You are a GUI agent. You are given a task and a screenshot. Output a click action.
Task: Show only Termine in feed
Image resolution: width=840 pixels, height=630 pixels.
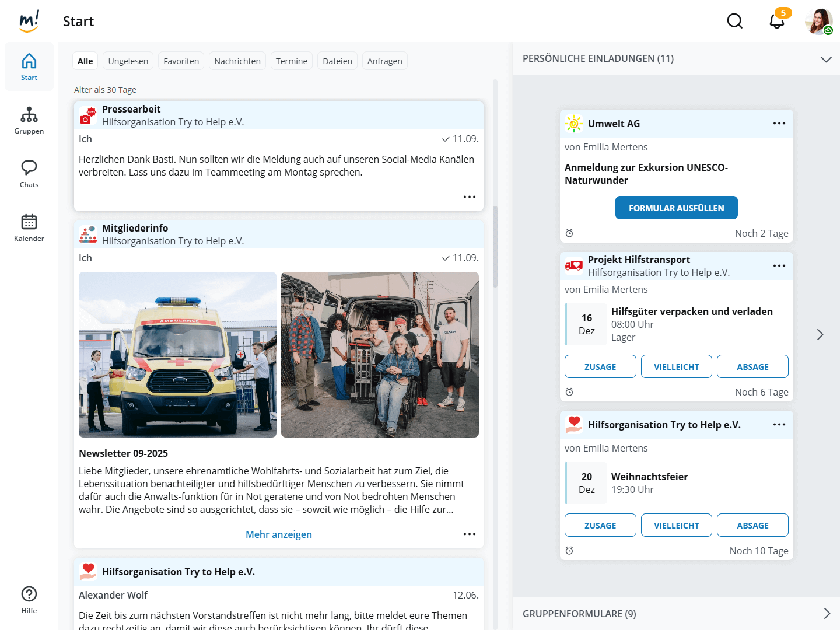coord(291,61)
